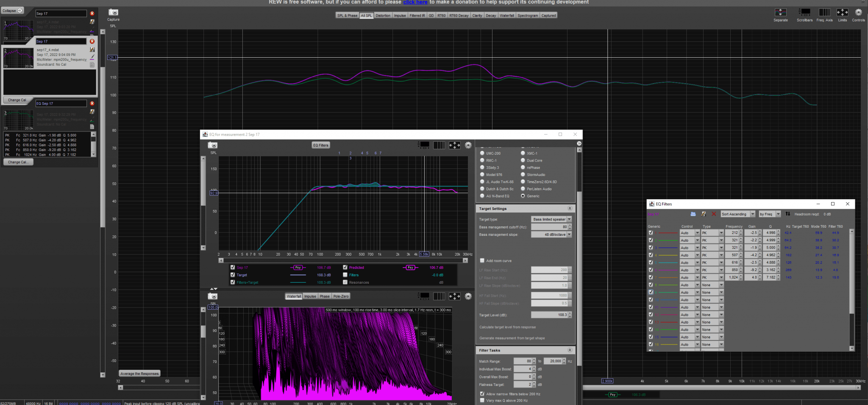Click the sort arrows icon in EQ Filters
Viewport: 868px width, 405px height.
pyautogui.click(x=787, y=214)
